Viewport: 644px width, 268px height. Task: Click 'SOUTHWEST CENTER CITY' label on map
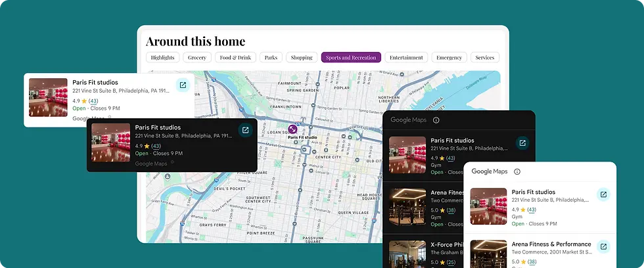(x=258, y=200)
